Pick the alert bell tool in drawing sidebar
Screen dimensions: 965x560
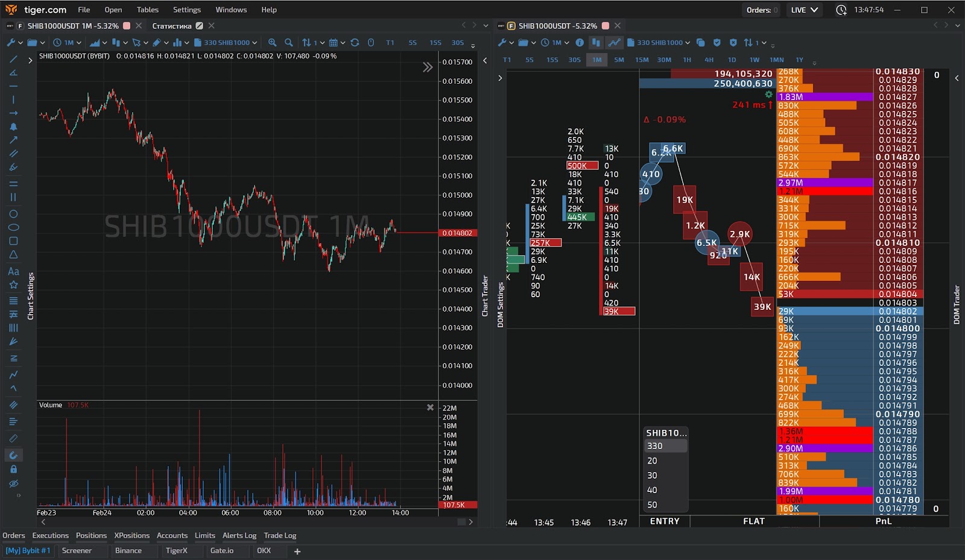(x=13, y=127)
